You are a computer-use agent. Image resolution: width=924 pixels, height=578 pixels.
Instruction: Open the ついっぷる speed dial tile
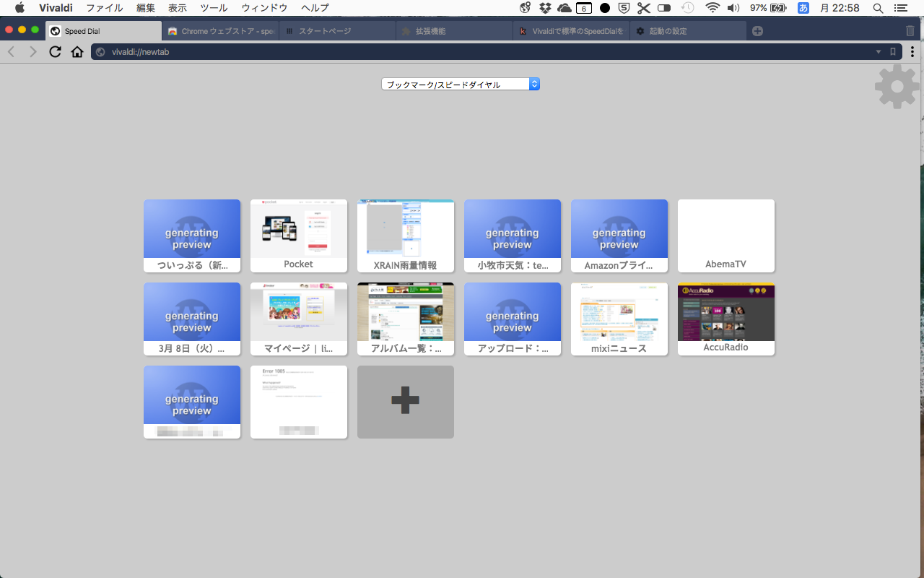[192, 236]
